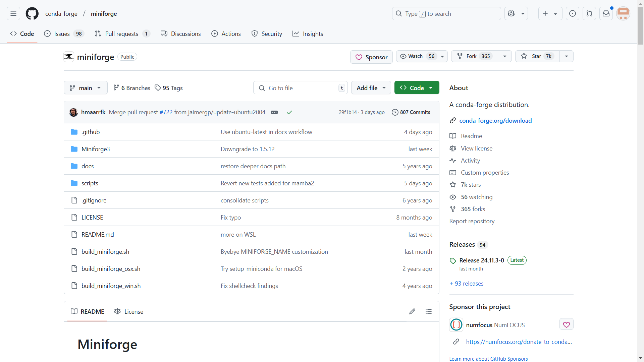The width and height of the screenshot is (644, 362).
Task: Open notifications inbox icon
Action: 606,13
